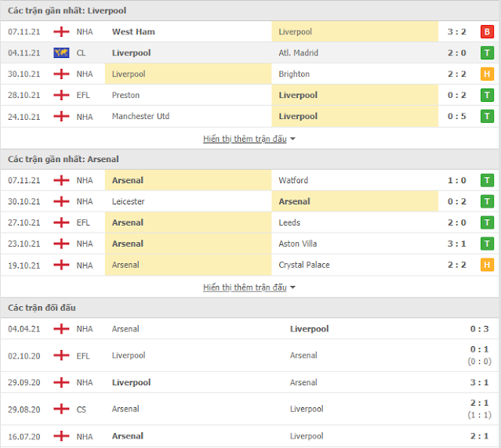Expand more Arsenal matches via 'Hiển thị thêm trận đấu'
The image size is (501, 448).
(245, 287)
